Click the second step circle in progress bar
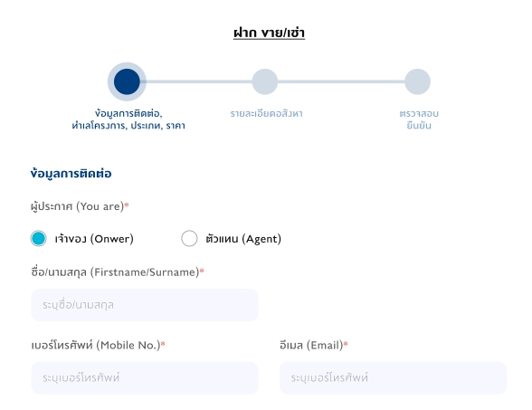 coord(265,81)
